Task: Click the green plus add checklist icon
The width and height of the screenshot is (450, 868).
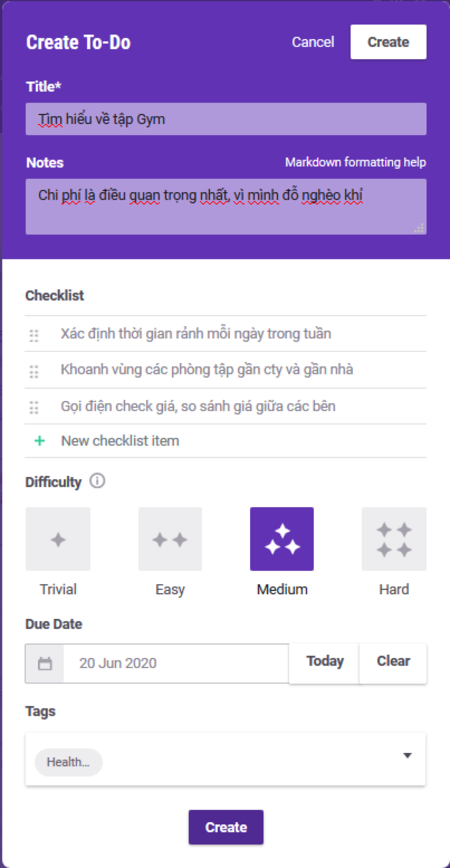Action: click(40, 441)
